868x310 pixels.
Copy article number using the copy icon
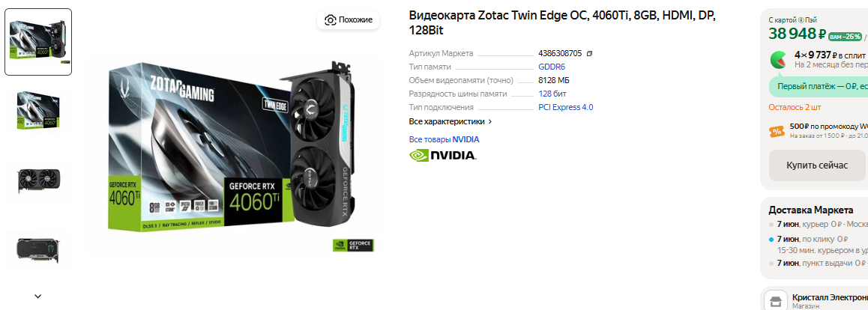click(x=590, y=54)
